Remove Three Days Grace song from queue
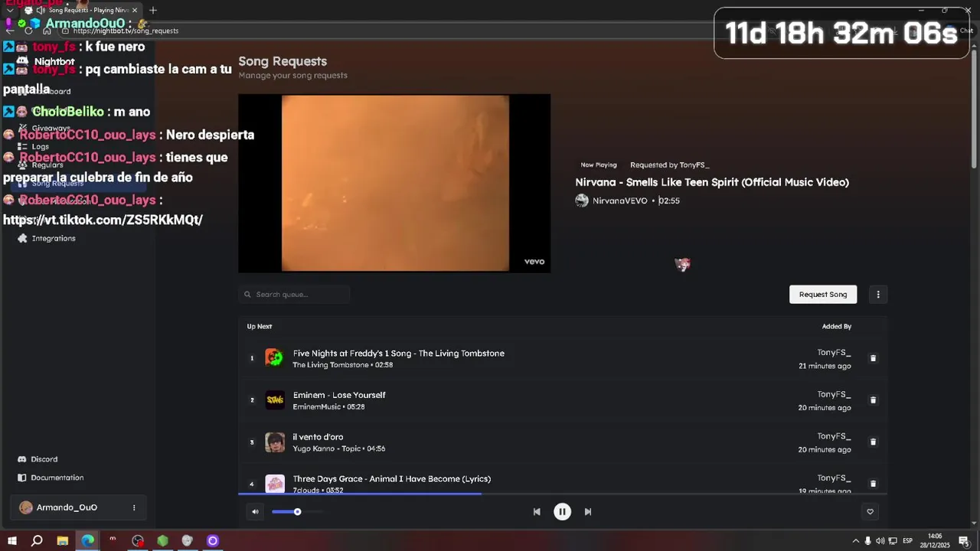This screenshot has width=980, height=551. pyautogui.click(x=873, y=484)
